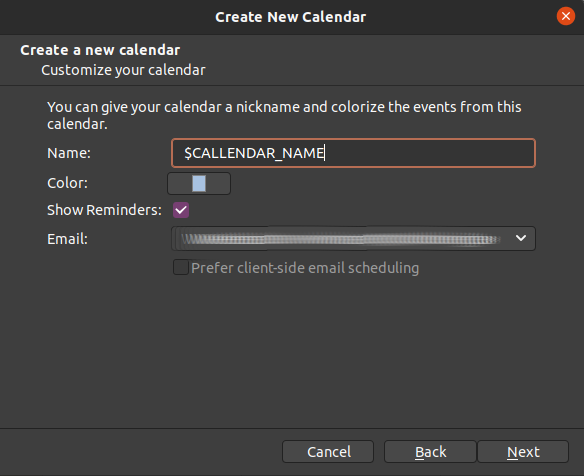The width and height of the screenshot is (584, 476).
Task: Close the Create New Calendar dialog
Action: (565, 16)
